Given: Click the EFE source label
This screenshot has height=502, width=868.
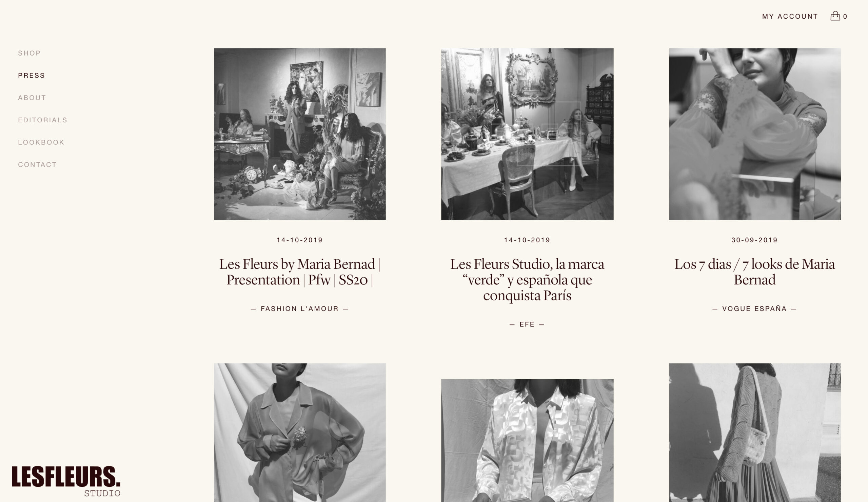Looking at the screenshot, I should tap(527, 324).
